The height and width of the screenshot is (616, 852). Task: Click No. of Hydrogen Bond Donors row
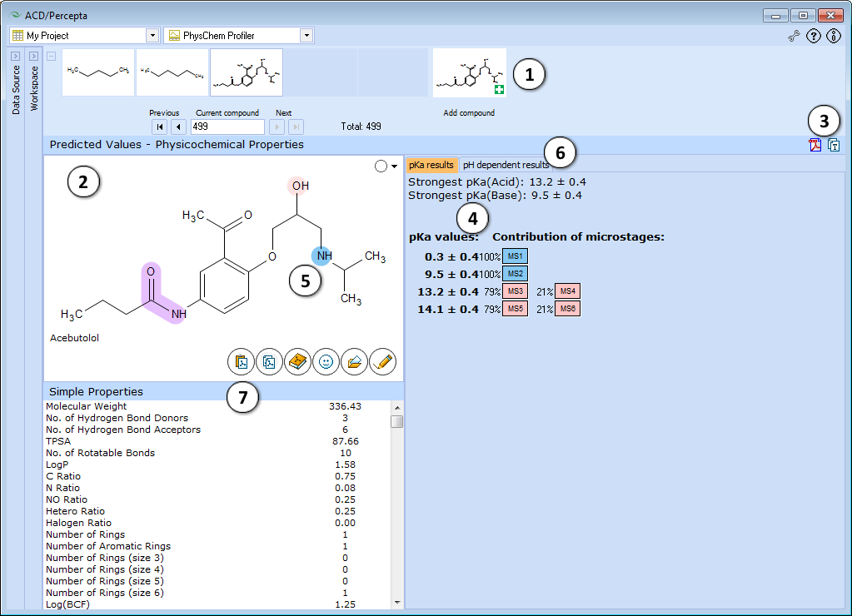pos(217,418)
